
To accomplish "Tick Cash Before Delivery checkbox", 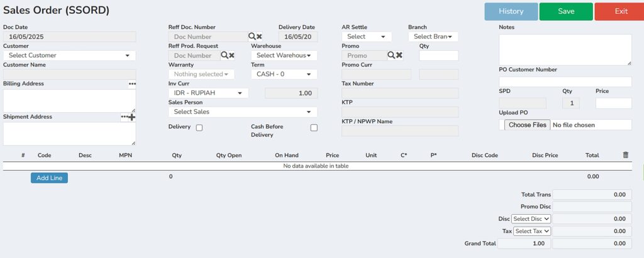I will (314, 127).
